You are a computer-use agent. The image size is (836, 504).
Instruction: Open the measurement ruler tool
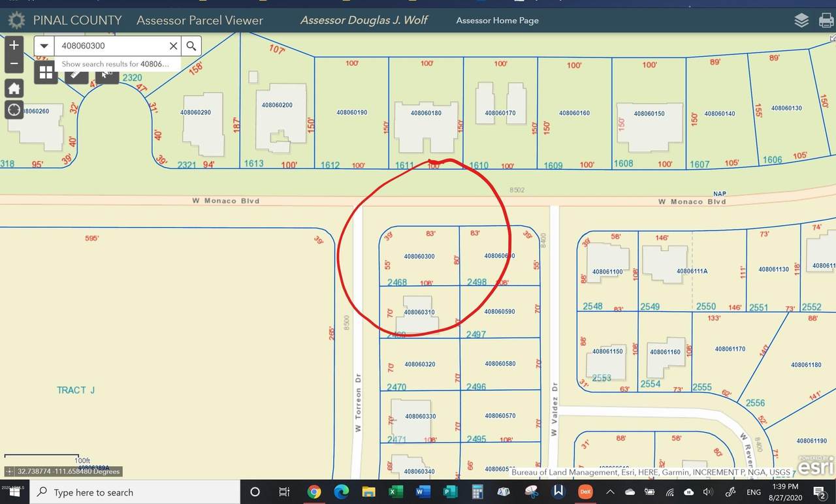tap(76, 75)
